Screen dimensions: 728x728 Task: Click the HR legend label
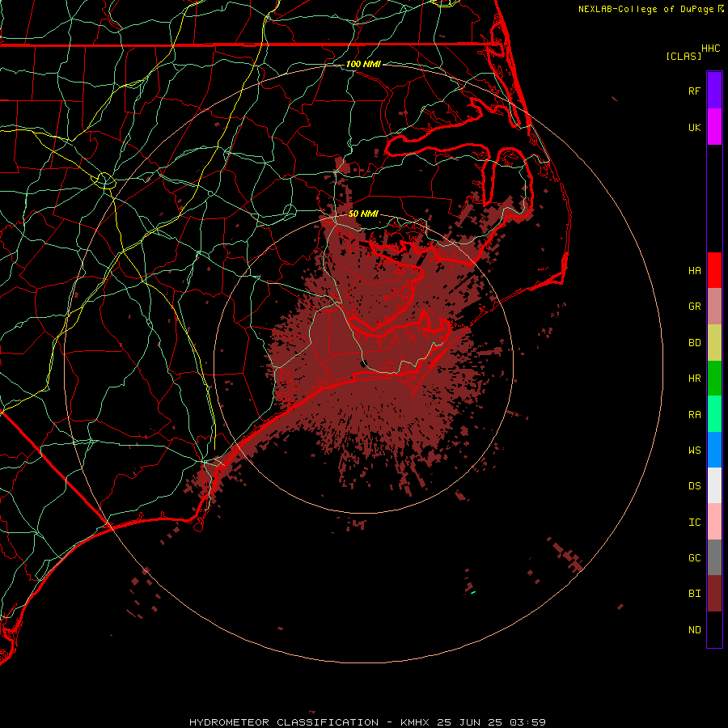[695, 379]
